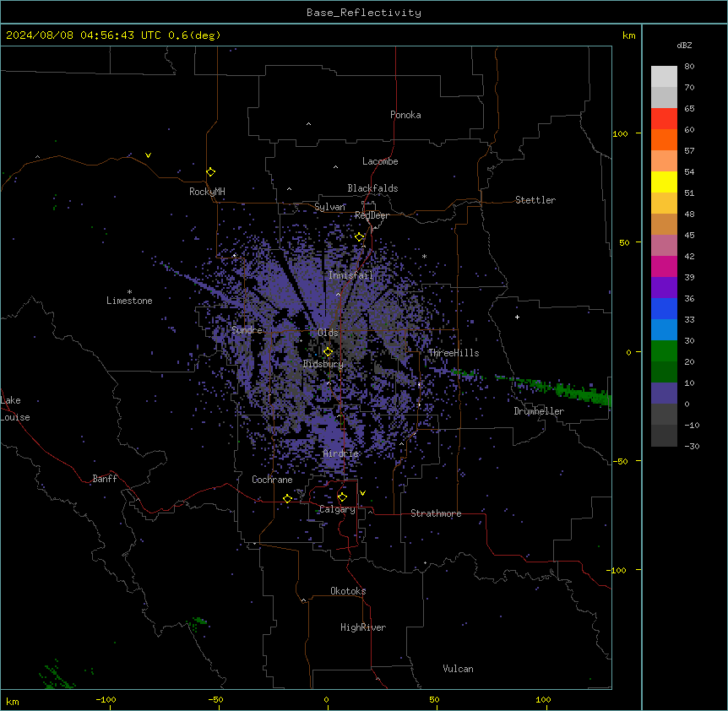Select the yellow diamond marker above Calgary
Screen dimensions: 728x711
342,497
